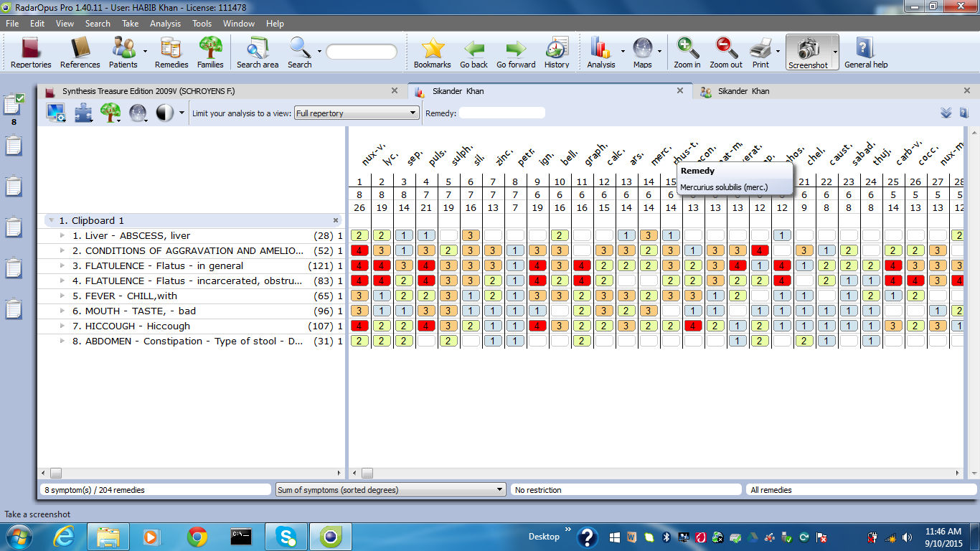
Task: Open the Full repertory view dropdown
Action: tap(357, 113)
